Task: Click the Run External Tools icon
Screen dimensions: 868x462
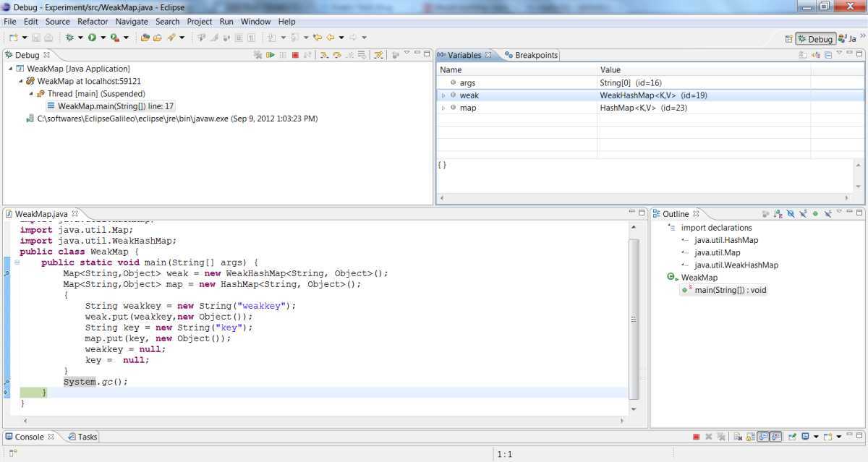Action: (x=114, y=38)
